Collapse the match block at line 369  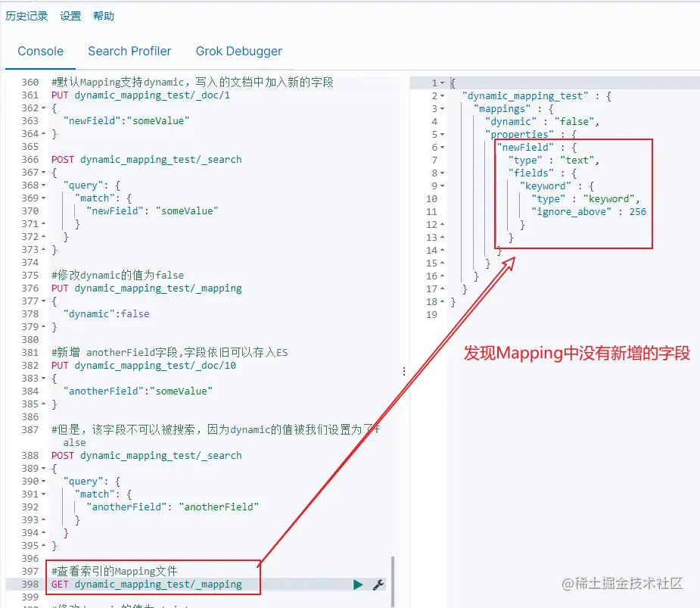coord(44,198)
